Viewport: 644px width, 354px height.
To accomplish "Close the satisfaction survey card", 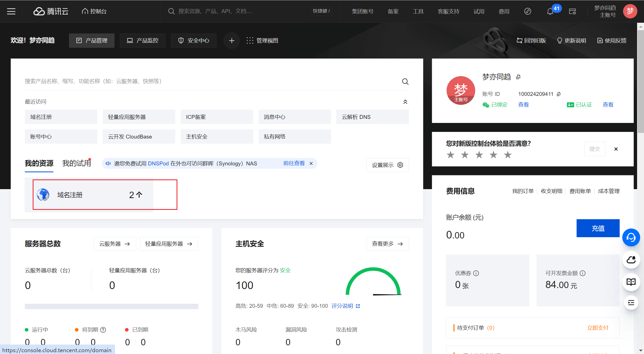I will point(616,149).
